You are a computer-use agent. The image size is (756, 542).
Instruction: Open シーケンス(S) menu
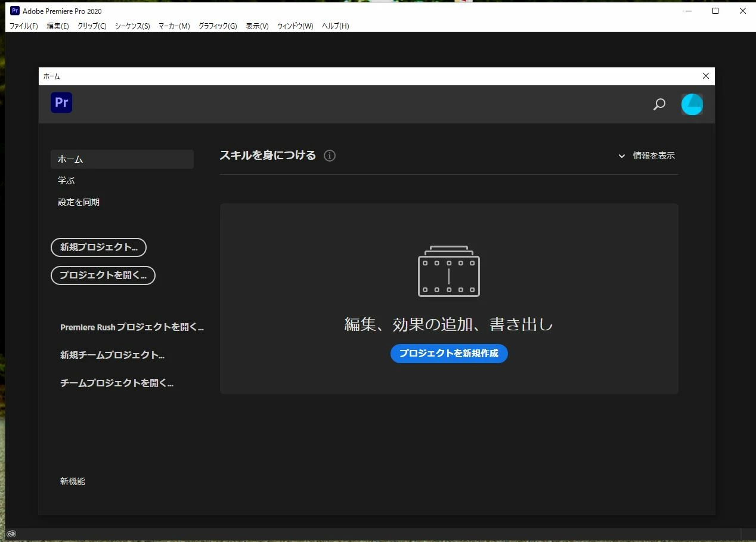pos(132,26)
